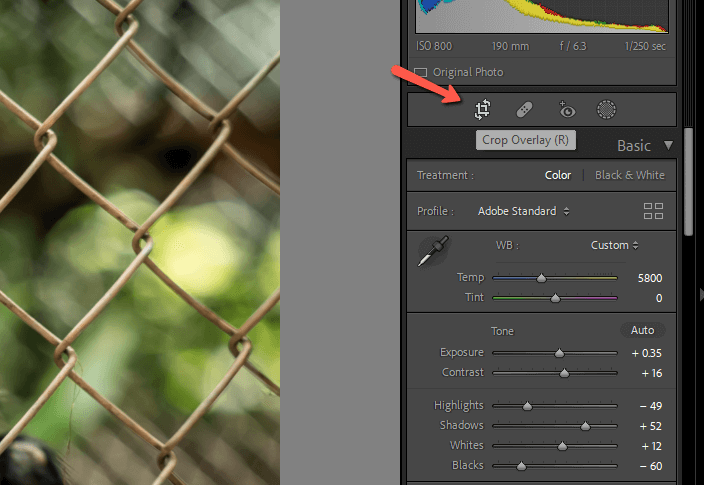Click the ISO 800 readout
Screen dimensions: 704x485
[434, 46]
